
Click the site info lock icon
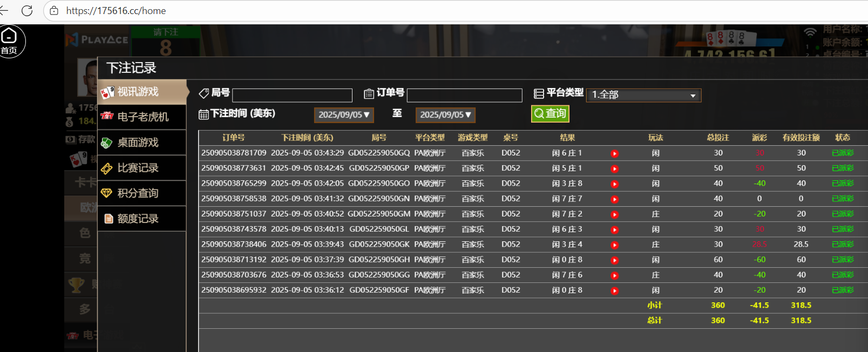coord(54,11)
